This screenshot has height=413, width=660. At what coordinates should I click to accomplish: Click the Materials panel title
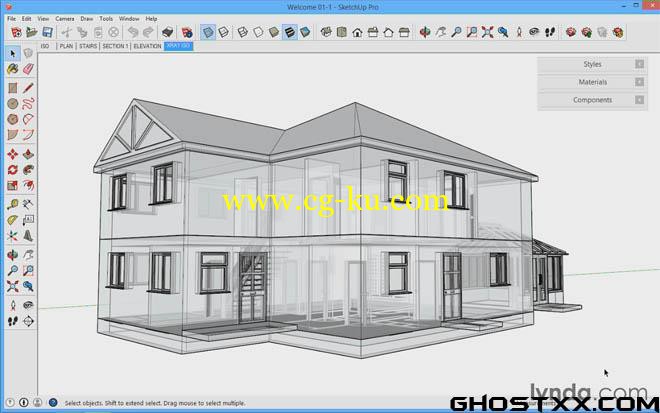(593, 82)
